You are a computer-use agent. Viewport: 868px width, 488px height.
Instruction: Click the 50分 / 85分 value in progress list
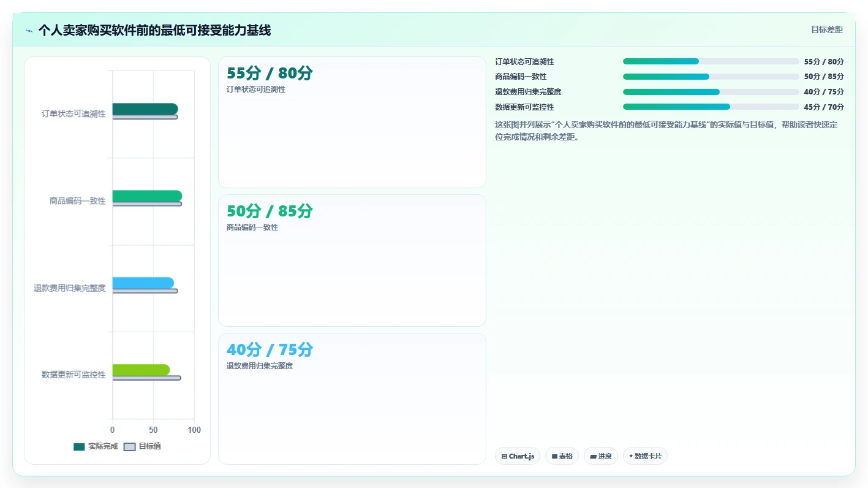[x=824, y=77]
